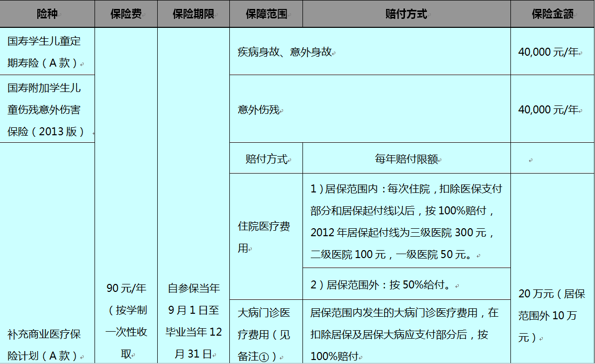This screenshot has width=595, height=364.
Task: Click the 每年赔付限额 sub-header cell
Action: (x=406, y=159)
